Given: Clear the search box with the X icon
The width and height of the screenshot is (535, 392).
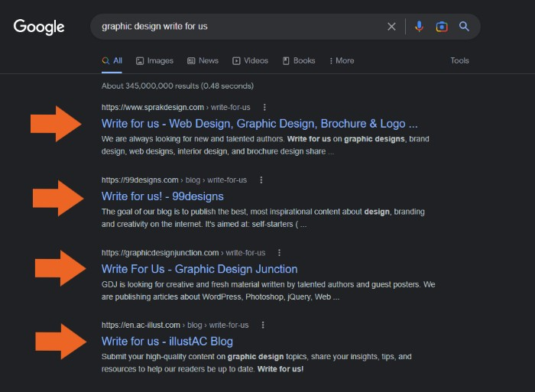Looking at the screenshot, I should (x=391, y=27).
